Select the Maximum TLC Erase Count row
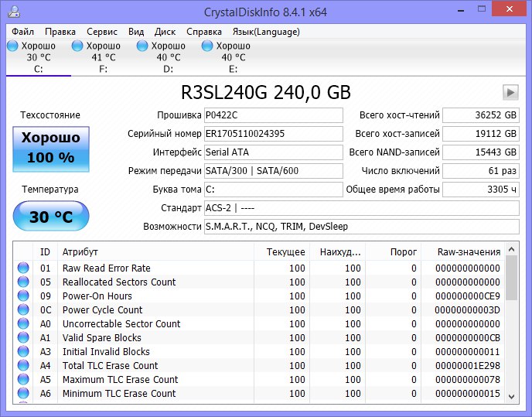The image size is (532, 417). (259, 379)
